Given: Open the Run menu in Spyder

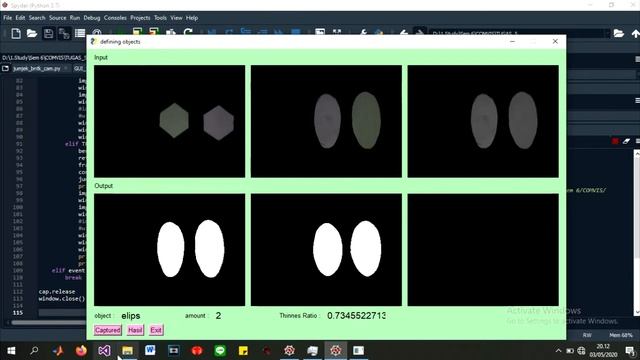Looking at the screenshot, I should click(x=75, y=18).
